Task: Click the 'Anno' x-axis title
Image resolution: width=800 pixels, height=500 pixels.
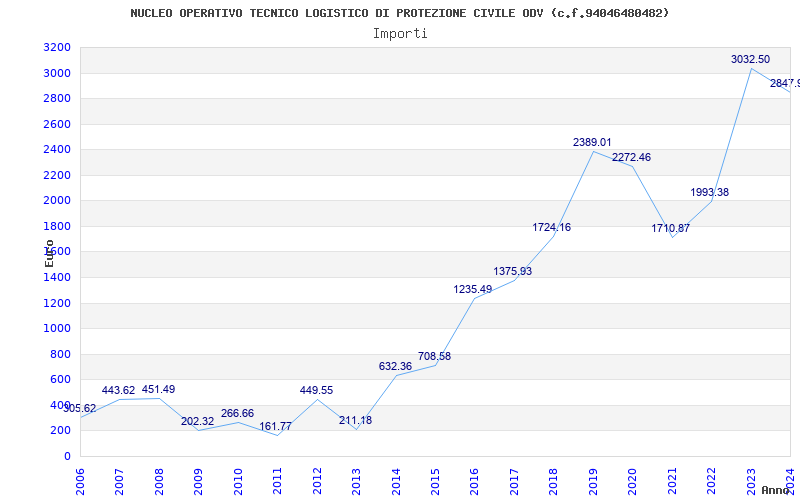Action: coord(776,490)
